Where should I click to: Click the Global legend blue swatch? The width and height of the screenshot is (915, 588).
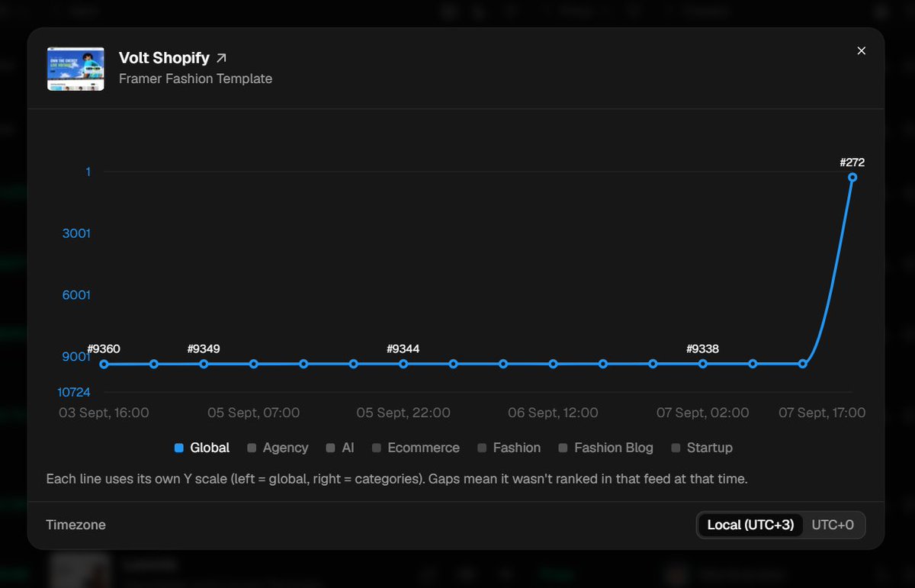pos(178,448)
